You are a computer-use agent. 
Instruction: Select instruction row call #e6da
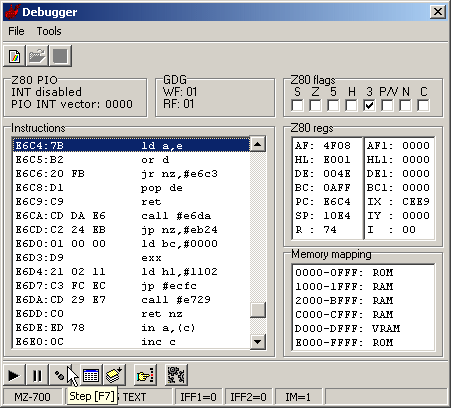131,216
